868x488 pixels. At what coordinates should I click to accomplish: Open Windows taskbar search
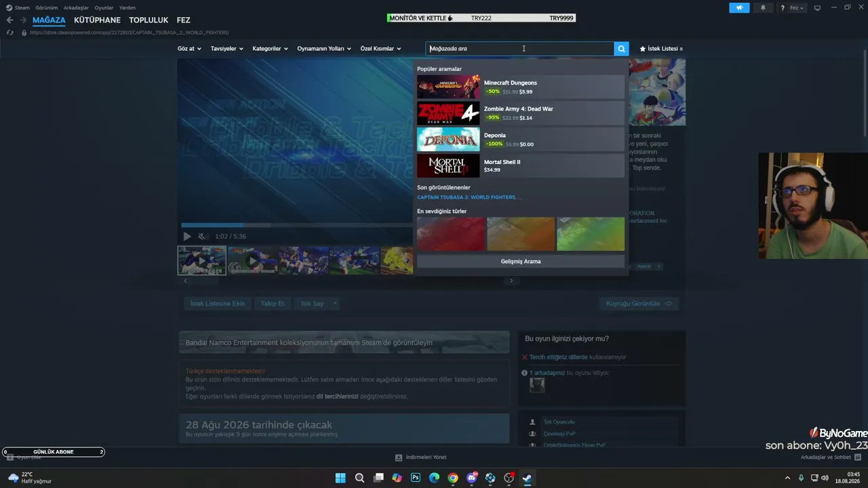[359, 478]
